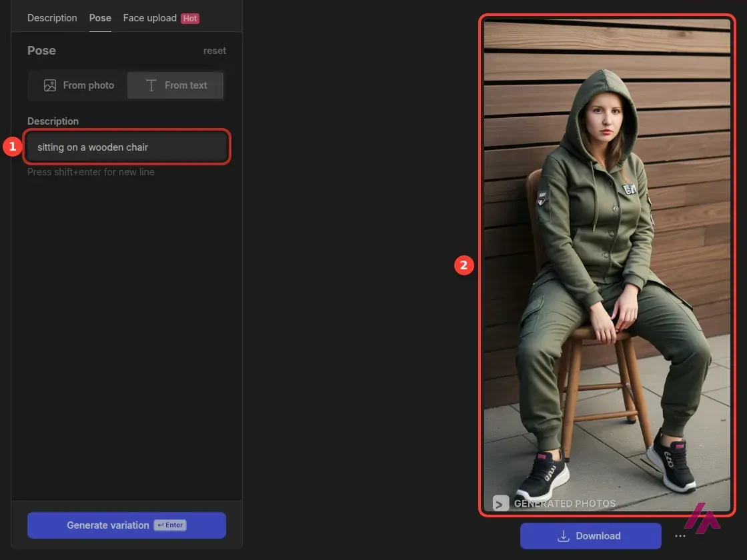This screenshot has height=560, width=747.
Task: Choose the From photo pose option
Action: click(79, 85)
